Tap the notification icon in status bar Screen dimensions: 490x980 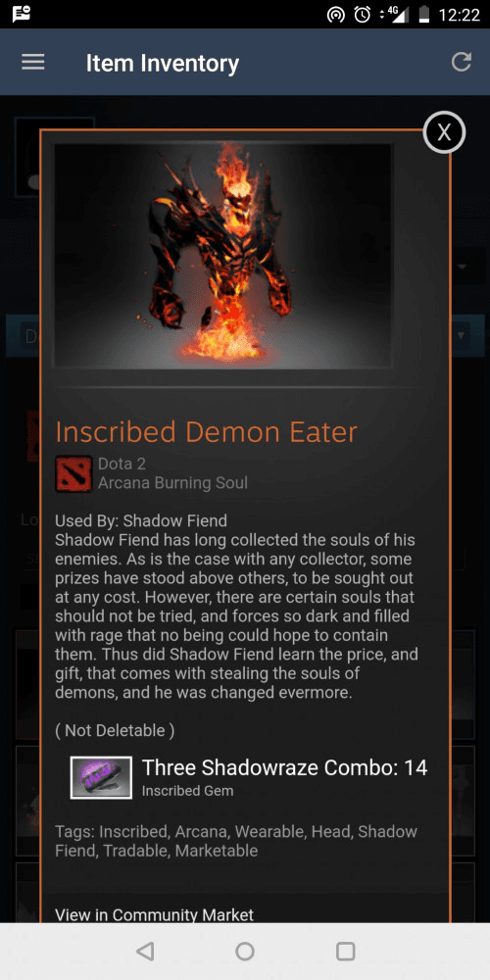[22, 14]
